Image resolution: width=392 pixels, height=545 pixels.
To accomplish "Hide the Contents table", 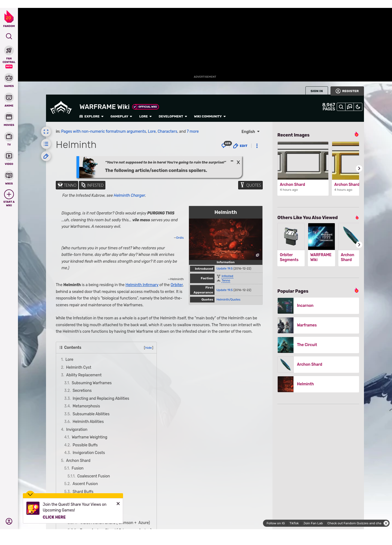I will pos(149,348).
